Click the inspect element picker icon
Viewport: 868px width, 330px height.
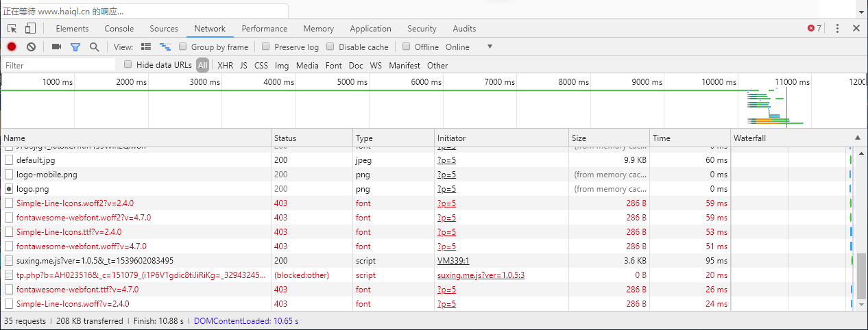(12, 29)
